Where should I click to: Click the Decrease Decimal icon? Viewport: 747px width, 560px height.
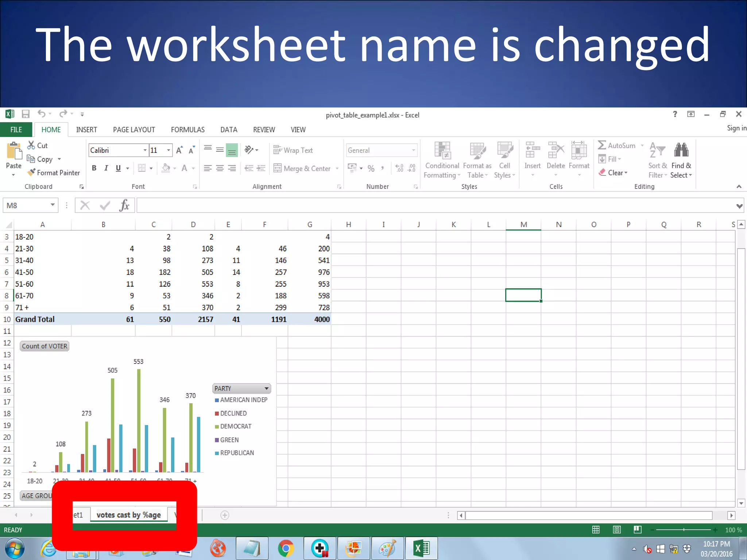point(412,168)
